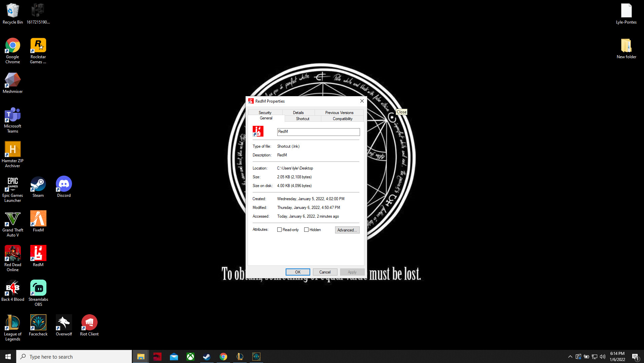Select the Hamster ZIP Archiver icon
The height and width of the screenshot is (363, 644).
coord(13,155)
